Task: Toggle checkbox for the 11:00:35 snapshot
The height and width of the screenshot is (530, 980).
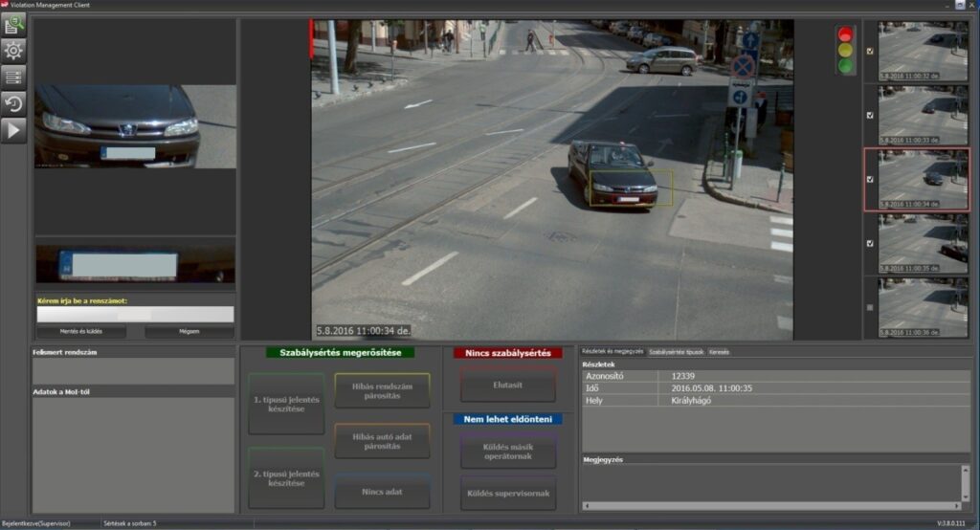Action: [870, 243]
